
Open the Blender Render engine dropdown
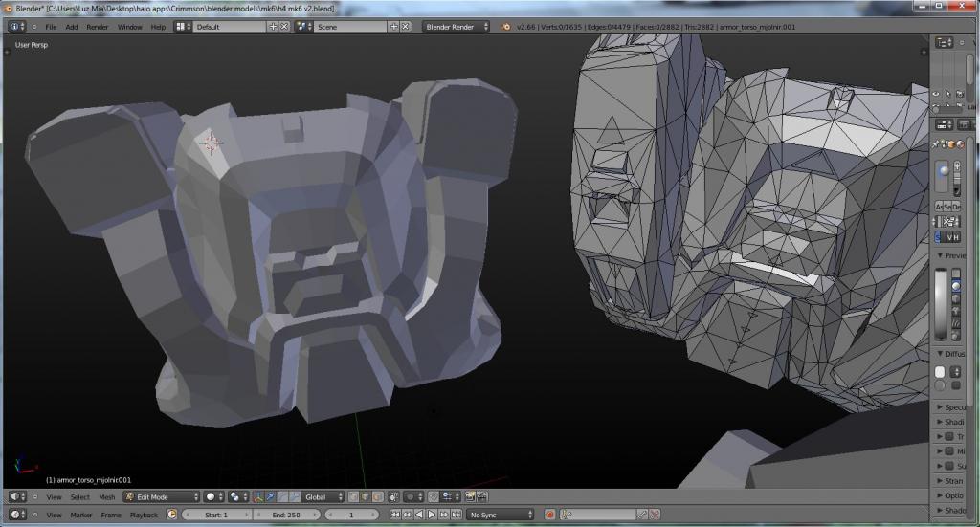[x=456, y=27]
